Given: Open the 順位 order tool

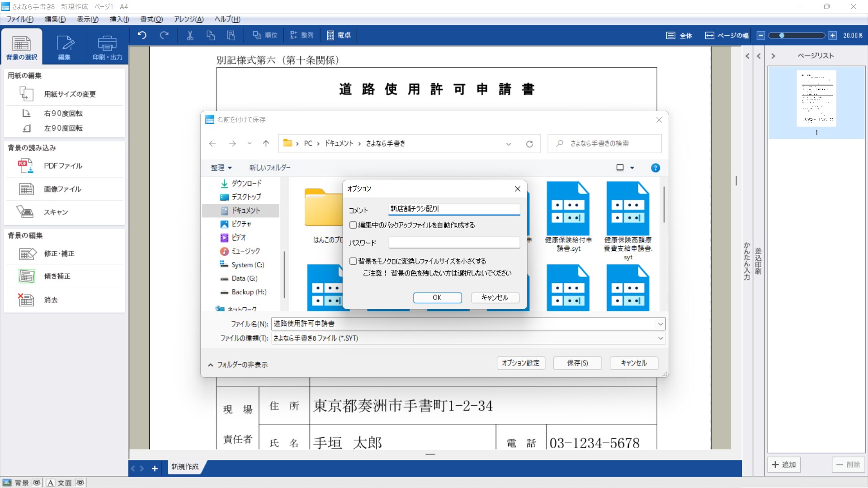Looking at the screenshot, I should pyautogui.click(x=265, y=35).
